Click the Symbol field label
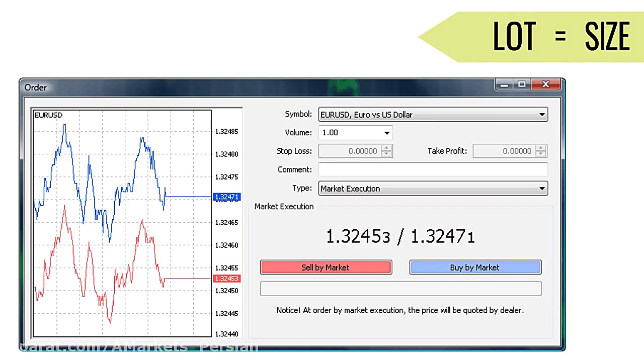 coord(298,114)
